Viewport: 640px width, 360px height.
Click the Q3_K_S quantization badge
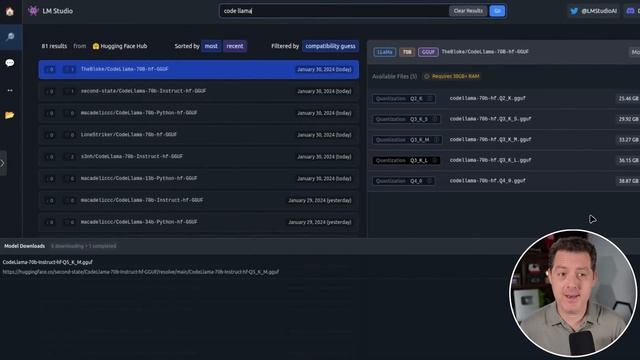(407, 119)
